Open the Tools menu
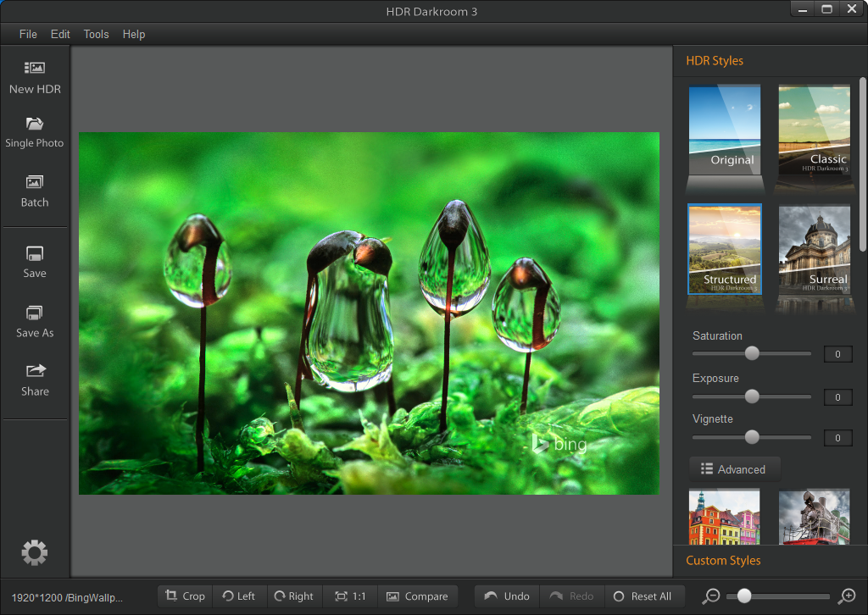Screen dimensions: 868x615 pyautogui.click(x=96, y=34)
